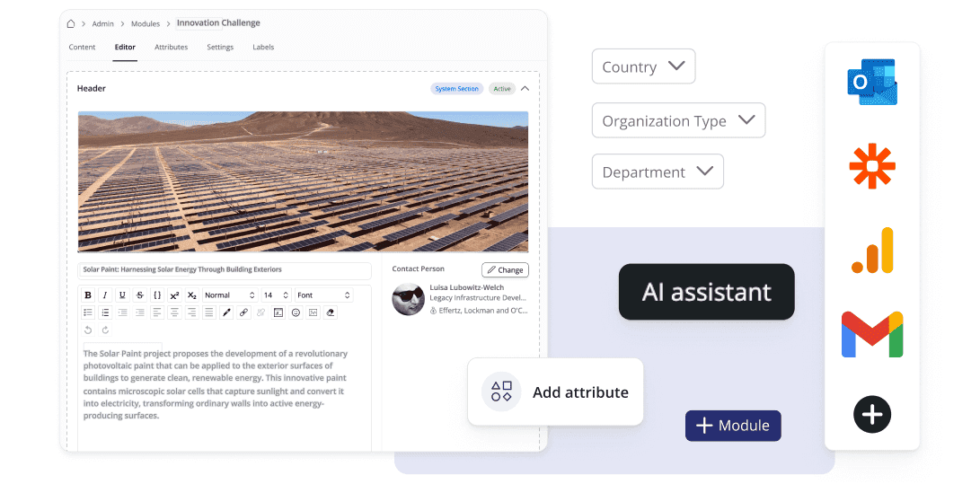Viewport: 980px width, 484px height.
Task: Change the font size 14 selector
Action: (x=277, y=295)
